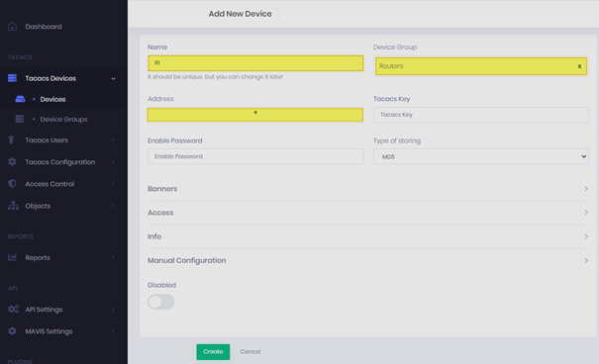Click the Dashboard home icon

[12, 27]
